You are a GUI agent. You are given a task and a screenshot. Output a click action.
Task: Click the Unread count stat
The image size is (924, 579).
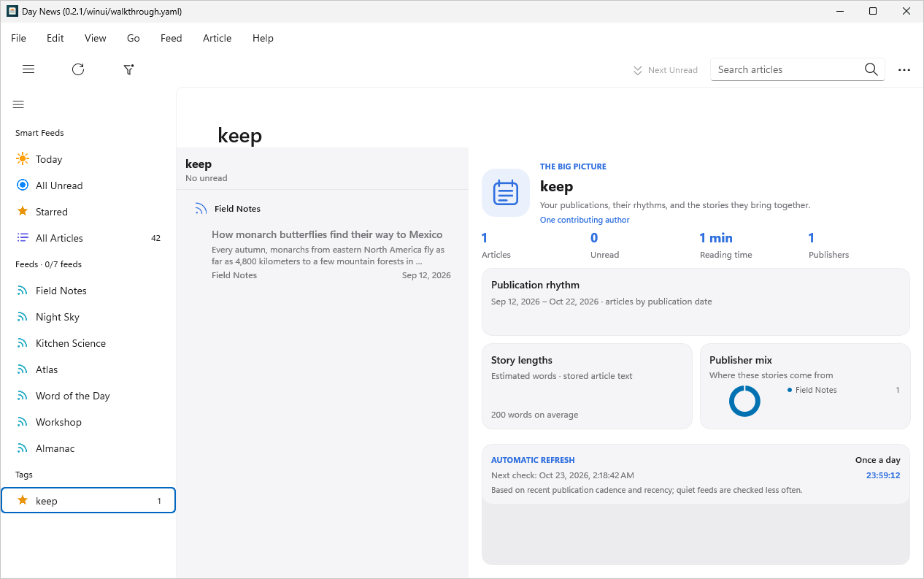coord(604,245)
